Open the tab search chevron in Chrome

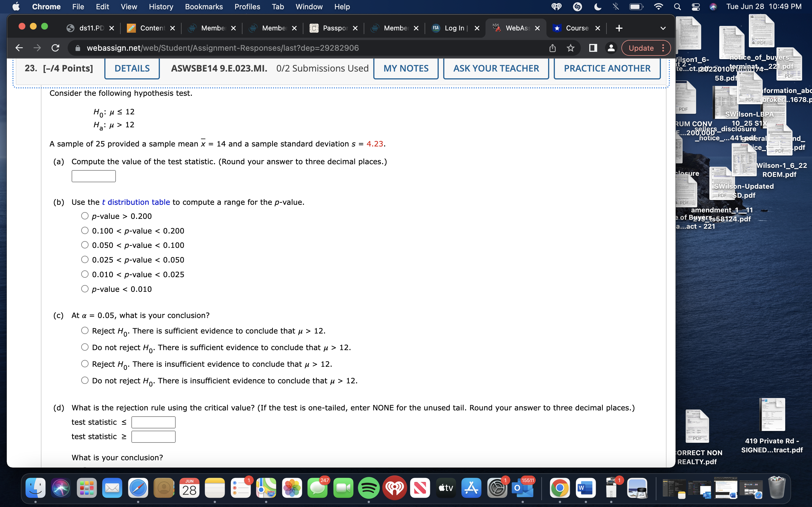(x=663, y=28)
